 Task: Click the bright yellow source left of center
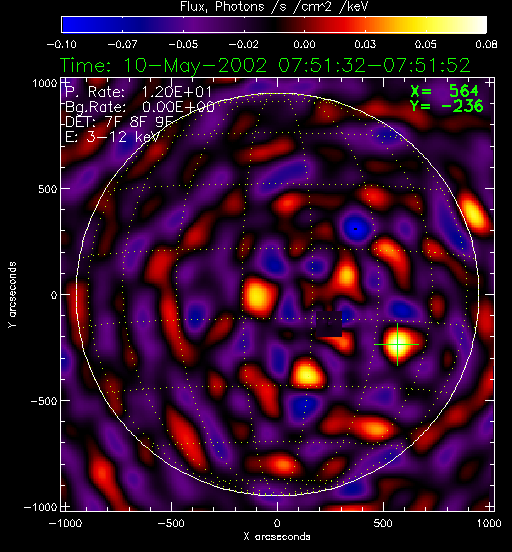[x=258, y=296]
